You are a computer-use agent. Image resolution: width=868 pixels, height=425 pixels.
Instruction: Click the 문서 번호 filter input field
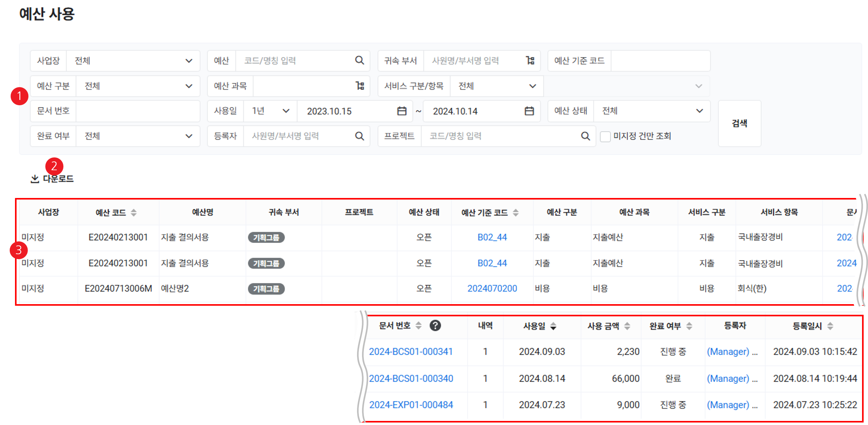point(137,111)
